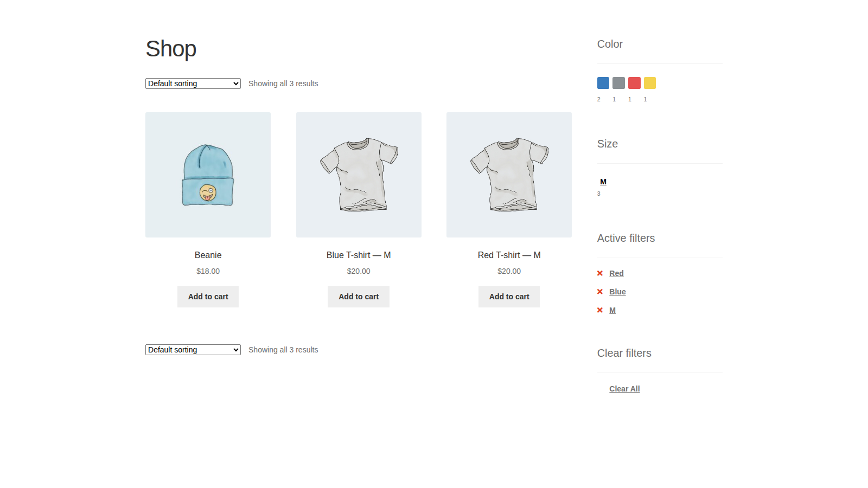Select the gray color swatch filter
868x488 pixels.
click(618, 83)
